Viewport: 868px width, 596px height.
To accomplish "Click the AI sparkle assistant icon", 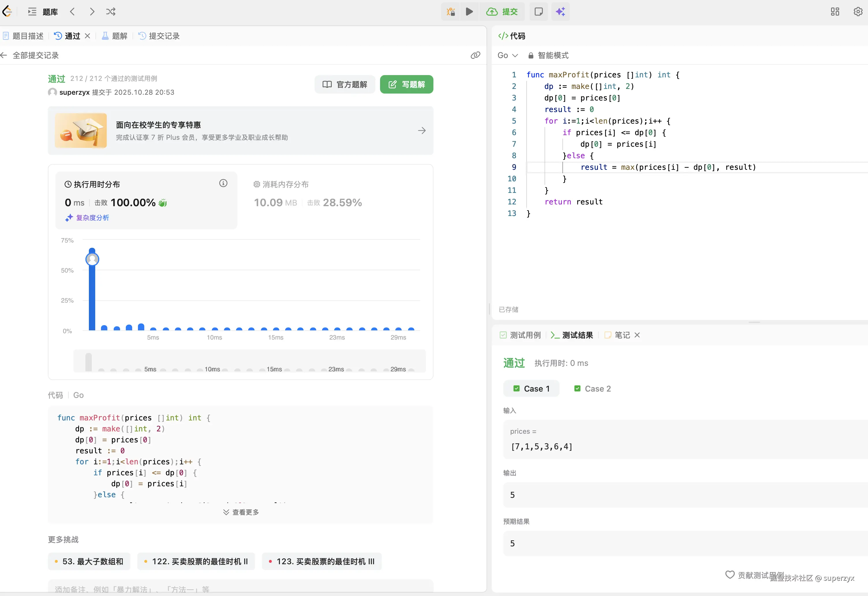I will pos(560,12).
